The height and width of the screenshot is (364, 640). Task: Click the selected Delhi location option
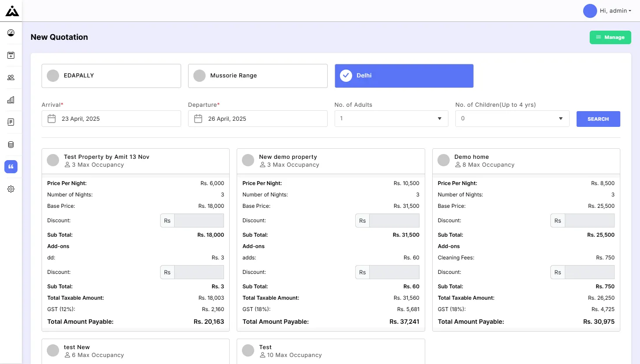(x=404, y=76)
